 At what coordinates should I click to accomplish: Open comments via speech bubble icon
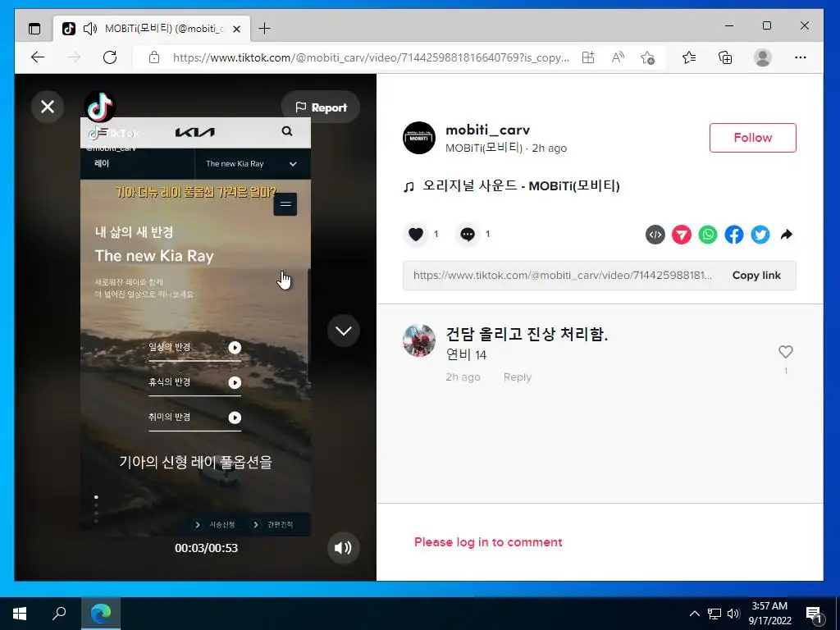467,234
